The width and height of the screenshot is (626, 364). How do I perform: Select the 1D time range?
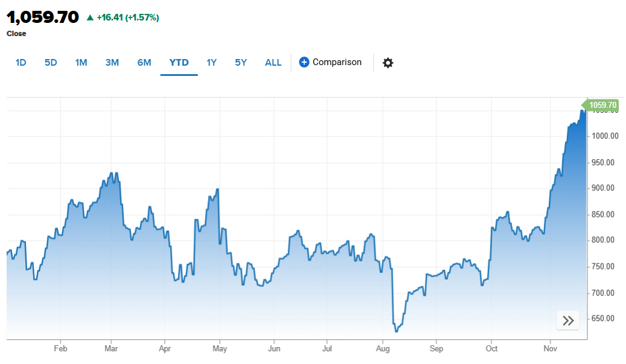21,62
